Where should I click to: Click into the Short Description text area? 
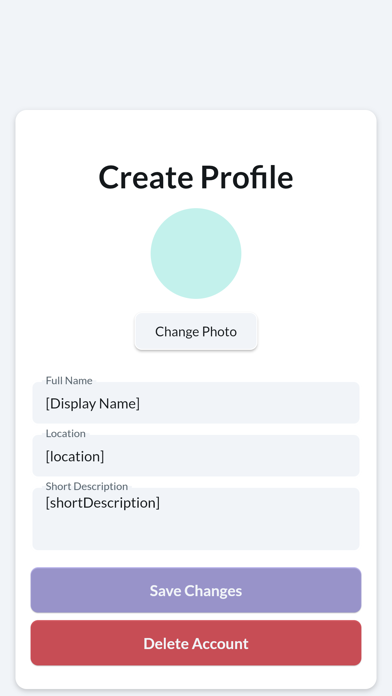click(x=196, y=519)
